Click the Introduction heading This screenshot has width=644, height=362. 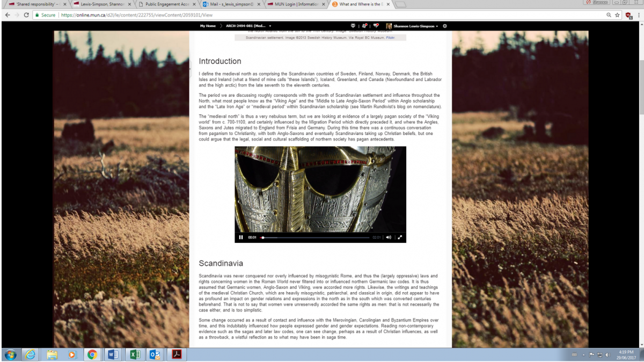[x=220, y=61]
